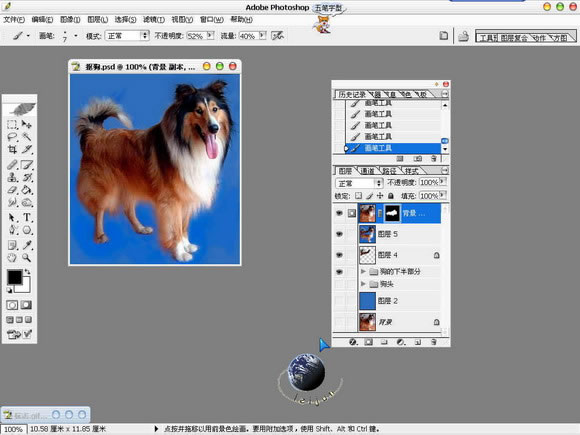
Task: Hide 图层 5 with its eye icon
Action: [x=339, y=234]
